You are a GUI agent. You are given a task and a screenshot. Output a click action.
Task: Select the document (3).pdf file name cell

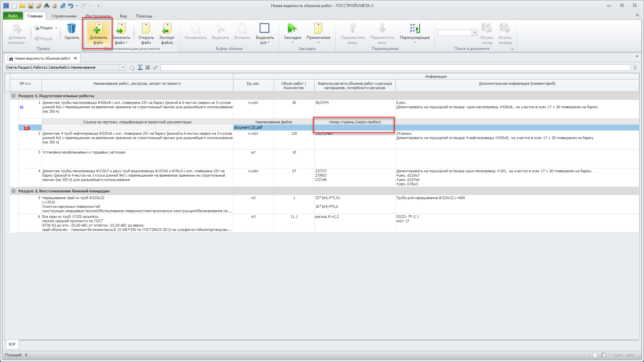pyautogui.click(x=273, y=128)
